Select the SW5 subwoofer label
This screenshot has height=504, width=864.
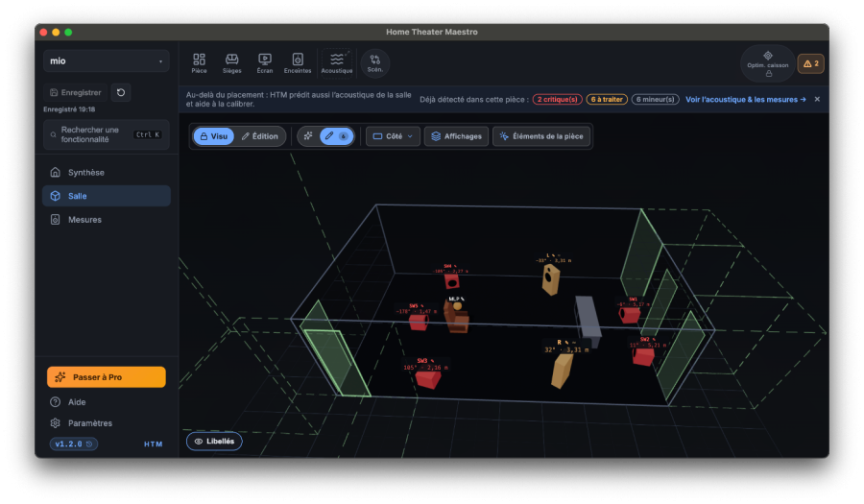click(417, 308)
